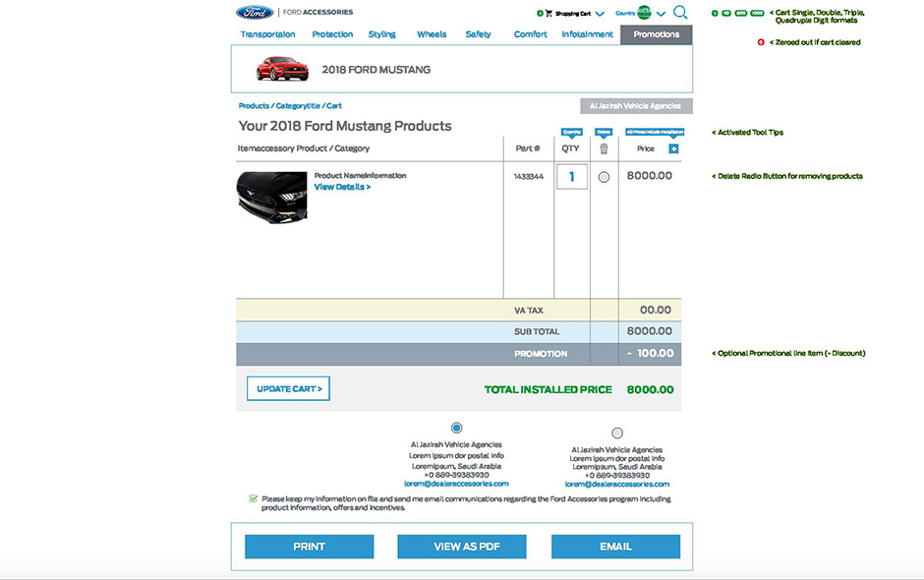Screen dimensions: 924x580
Task: Open the Styling category tab
Action: (381, 34)
